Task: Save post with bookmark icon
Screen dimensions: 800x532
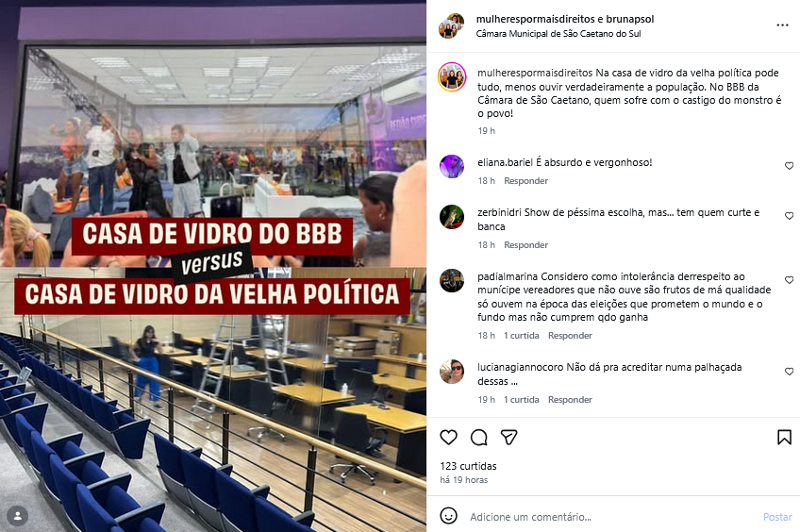Action: point(784,437)
